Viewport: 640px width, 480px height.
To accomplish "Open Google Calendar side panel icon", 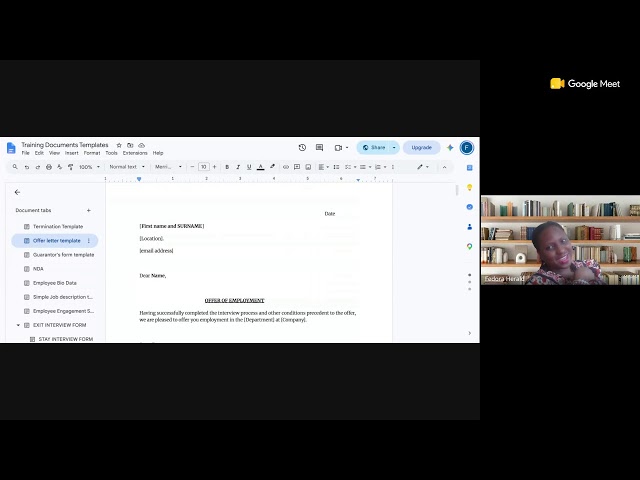I will coord(469,168).
